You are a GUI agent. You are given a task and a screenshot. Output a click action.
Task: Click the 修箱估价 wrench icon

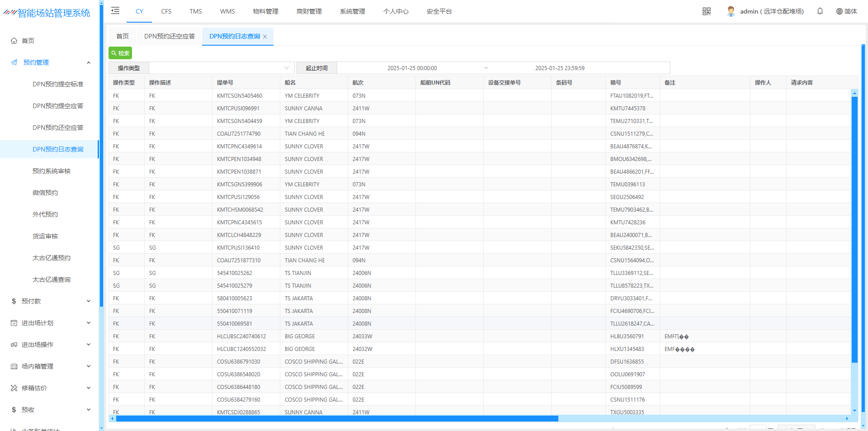(x=14, y=388)
